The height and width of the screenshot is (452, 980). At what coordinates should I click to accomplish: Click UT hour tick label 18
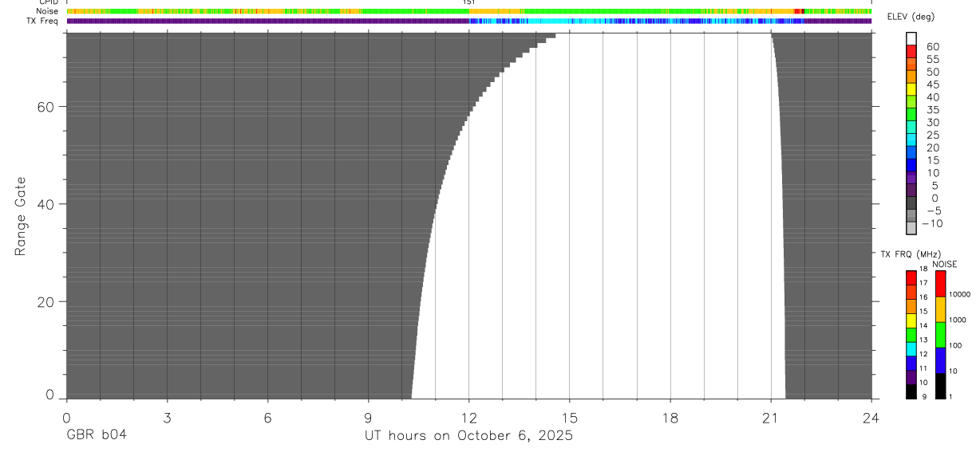pos(670,417)
